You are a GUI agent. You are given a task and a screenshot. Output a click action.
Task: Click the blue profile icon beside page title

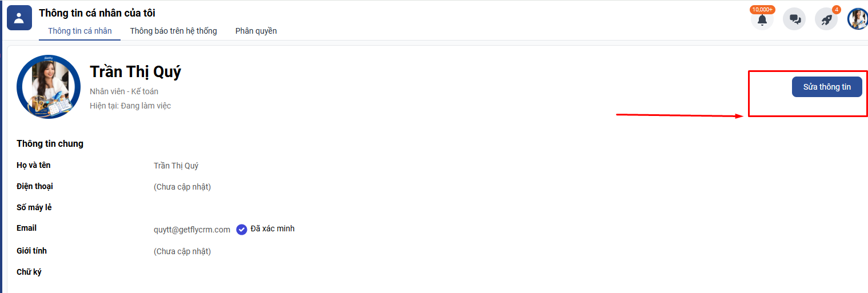pos(19,18)
